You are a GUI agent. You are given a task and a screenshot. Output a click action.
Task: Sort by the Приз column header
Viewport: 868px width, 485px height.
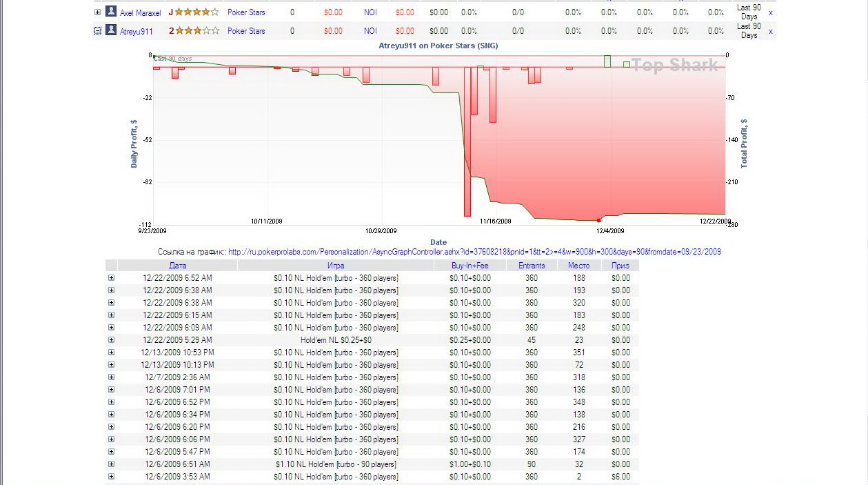click(x=620, y=266)
